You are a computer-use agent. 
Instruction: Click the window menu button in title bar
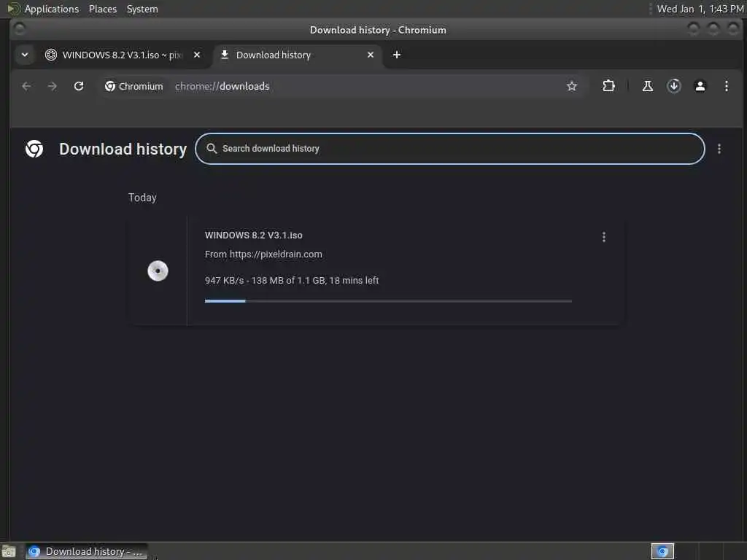click(19, 29)
